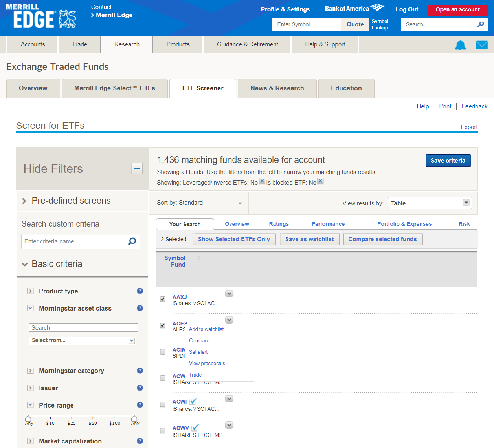Click the custom criteria search magnifier
This screenshot has height=448, width=494.
tap(132, 241)
